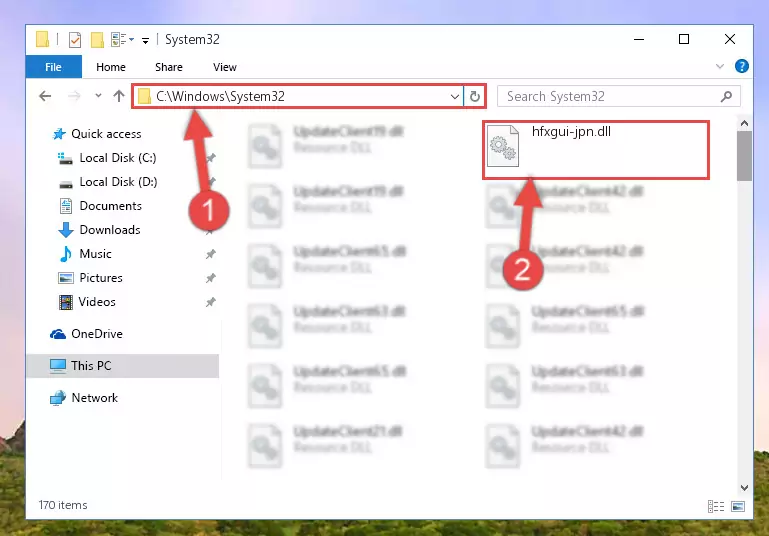Viewport: 769px width, 536px height.
Task: Select the hfxgui-jpn.dll file
Action: [x=595, y=149]
